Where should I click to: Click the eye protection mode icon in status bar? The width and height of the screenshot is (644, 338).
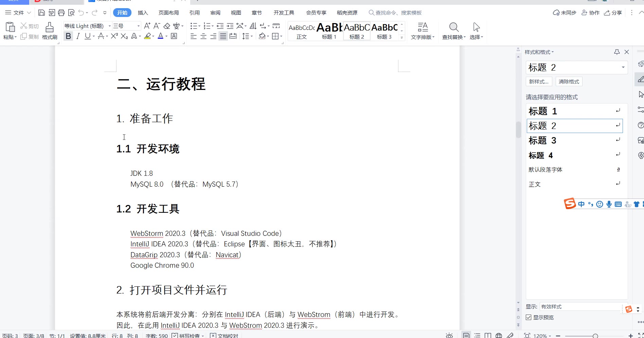pyautogui.click(x=449, y=335)
